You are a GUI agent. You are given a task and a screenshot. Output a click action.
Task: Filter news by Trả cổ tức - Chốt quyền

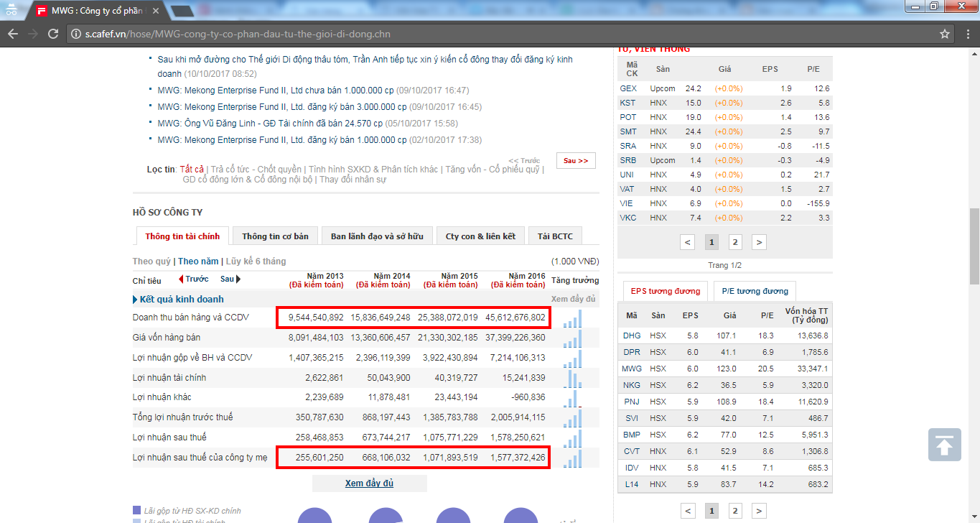coord(256,170)
